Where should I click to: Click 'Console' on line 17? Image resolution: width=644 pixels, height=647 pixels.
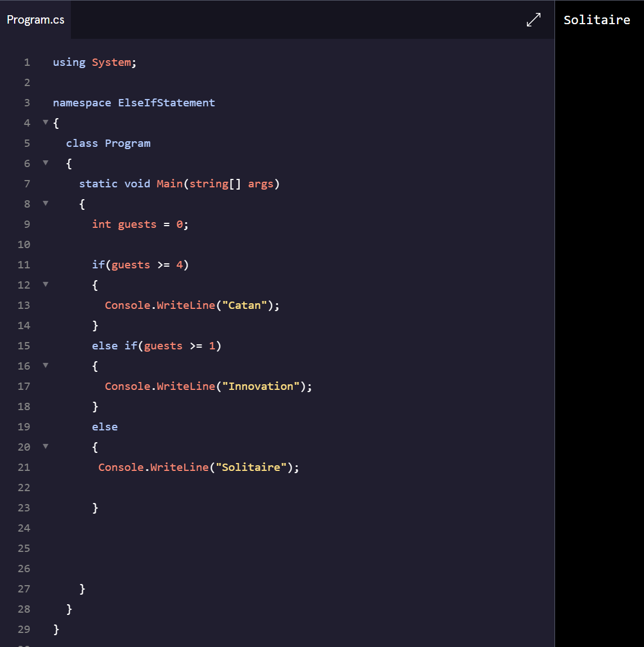pyautogui.click(x=128, y=386)
